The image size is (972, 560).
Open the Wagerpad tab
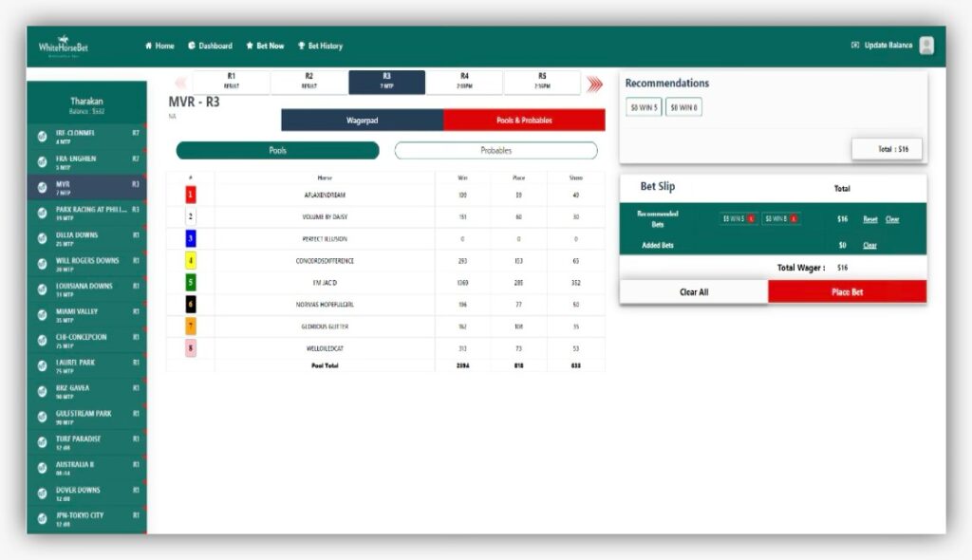click(x=362, y=121)
